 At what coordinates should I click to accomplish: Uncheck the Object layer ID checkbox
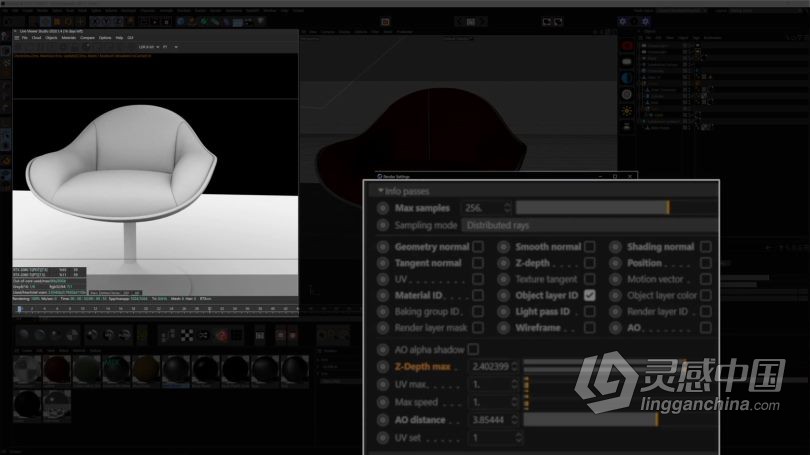coord(589,295)
